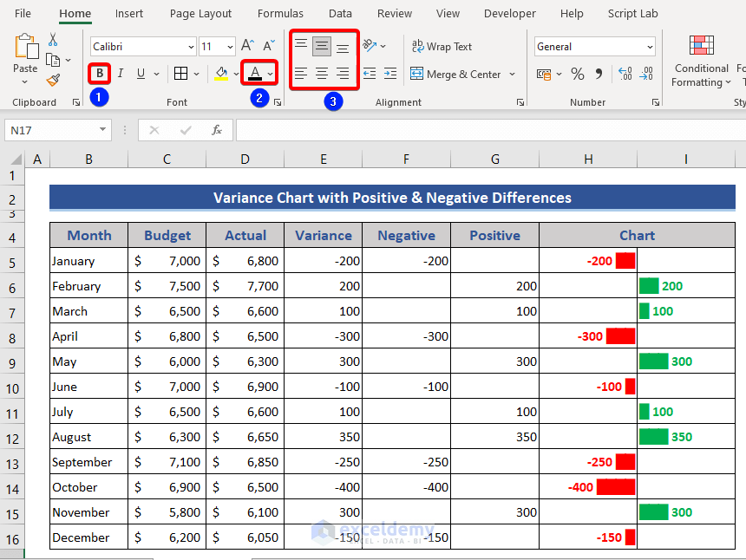The width and height of the screenshot is (746, 560).
Task: Select the Variance header cell
Action: [x=324, y=235]
